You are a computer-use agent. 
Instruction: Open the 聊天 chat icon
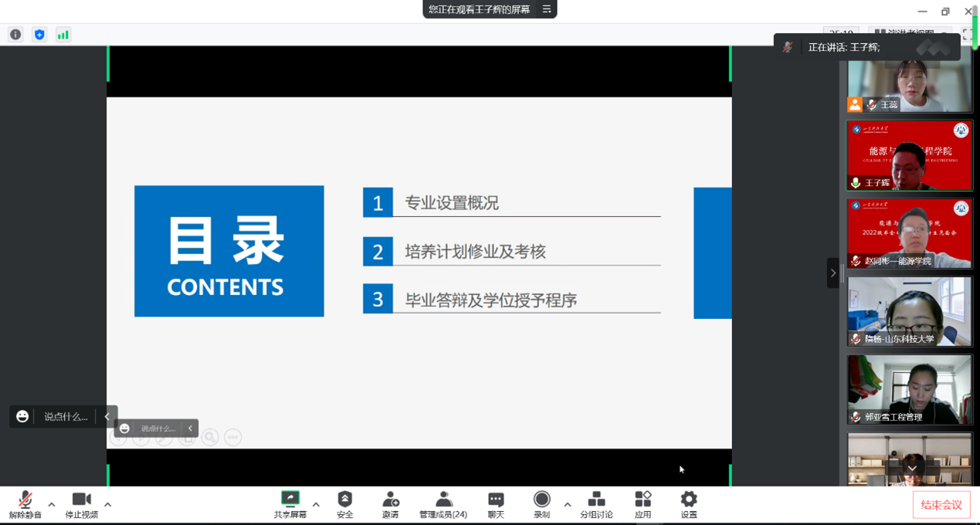pyautogui.click(x=496, y=504)
